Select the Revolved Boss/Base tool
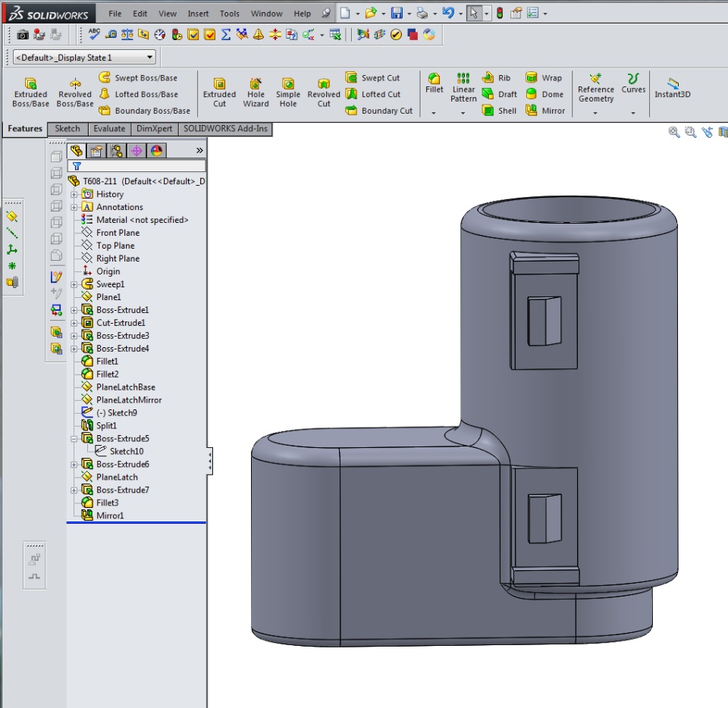 pos(75,92)
